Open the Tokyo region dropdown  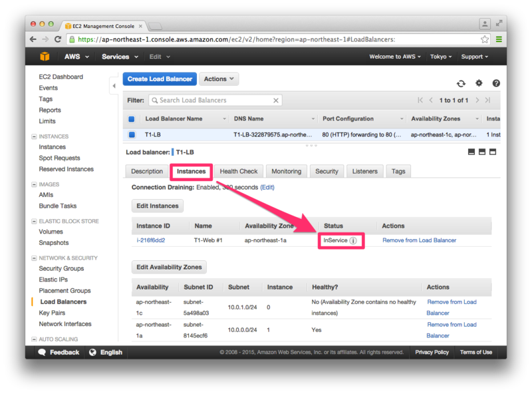pyautogui.click(x=441, y=57)
